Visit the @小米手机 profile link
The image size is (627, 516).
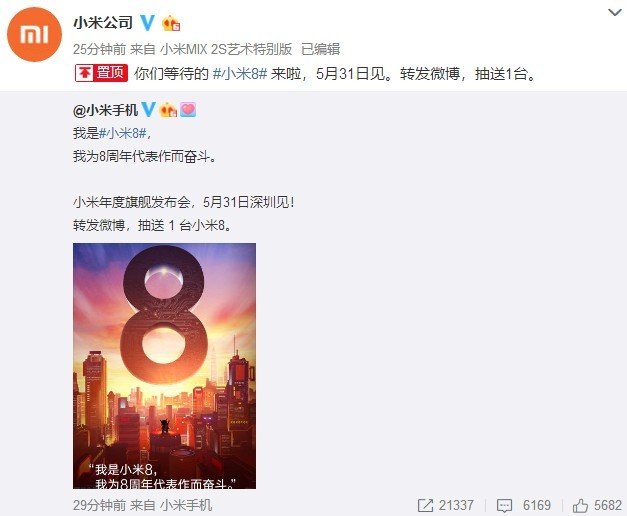(106, 110)
